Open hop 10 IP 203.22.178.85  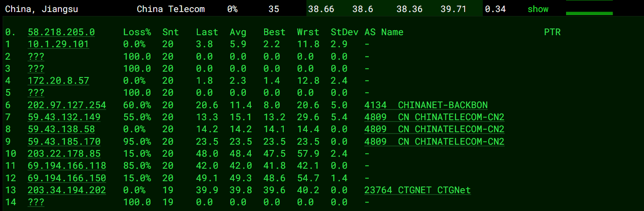pyautogui.click(x=64, y=154)
